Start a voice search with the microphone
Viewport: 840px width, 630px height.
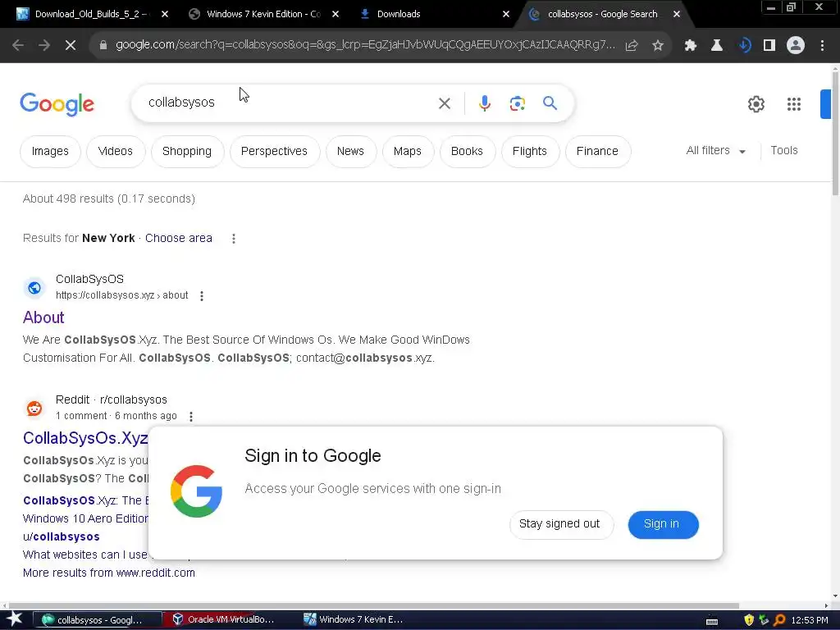point(484,103)
